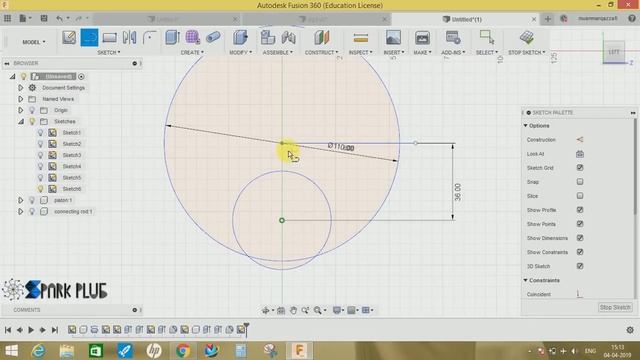Image resolution: width=640 pixels, height=360 pixels.
Task: Click the Save disk icon
Action: click(x=44, y=18)
